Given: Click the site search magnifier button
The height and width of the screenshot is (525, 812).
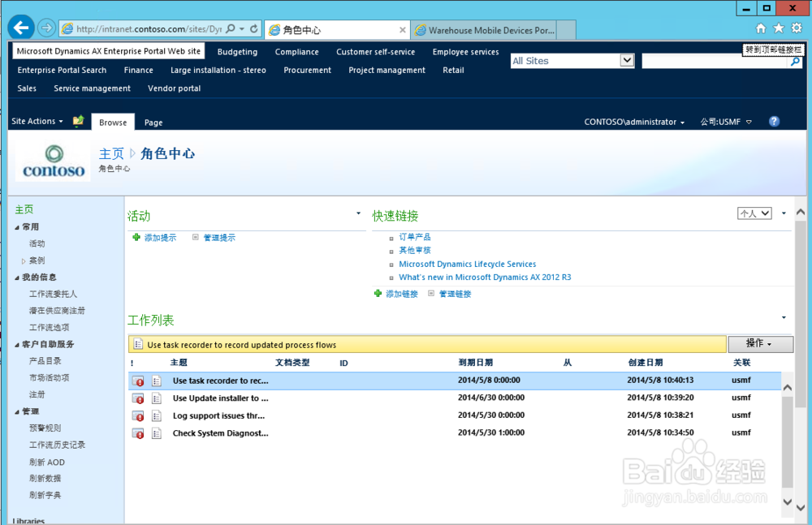Looking at the screenshot, I should coord(795,62).
